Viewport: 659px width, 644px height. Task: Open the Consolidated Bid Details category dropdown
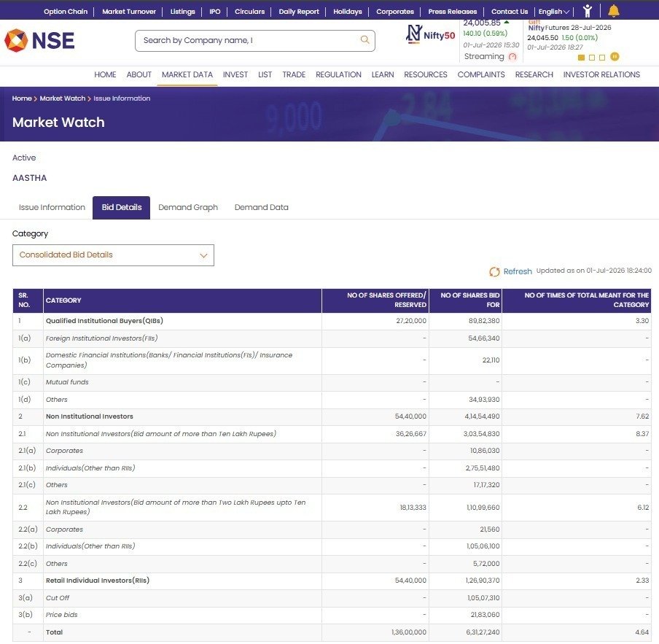click(x=113, y=255)
